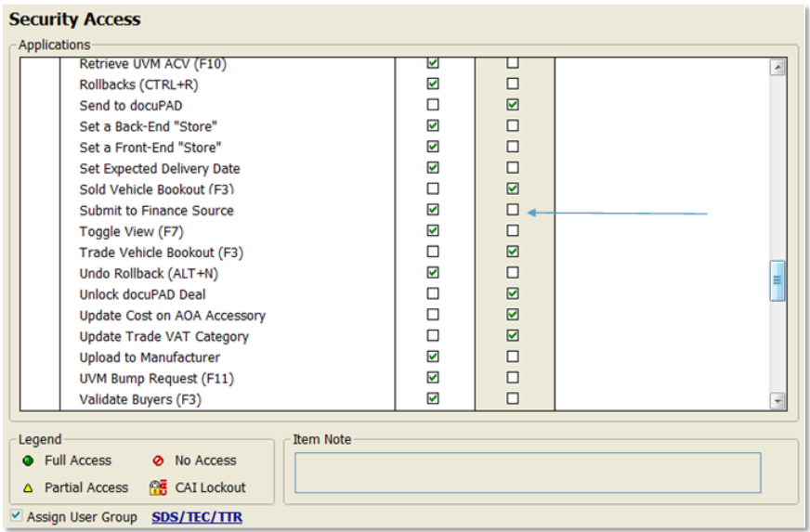Toggle the Assign User Group checkbox
The image size is (810, 532).
click(x=17, y=515)
